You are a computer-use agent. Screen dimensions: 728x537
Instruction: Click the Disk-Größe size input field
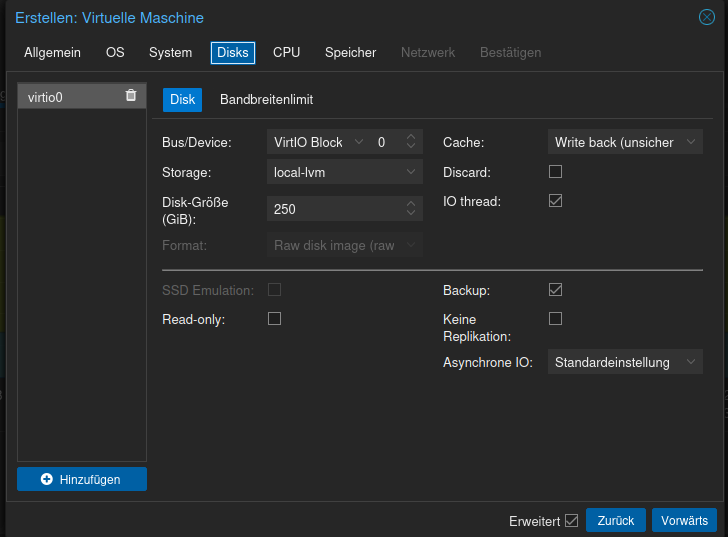(335, 209)
